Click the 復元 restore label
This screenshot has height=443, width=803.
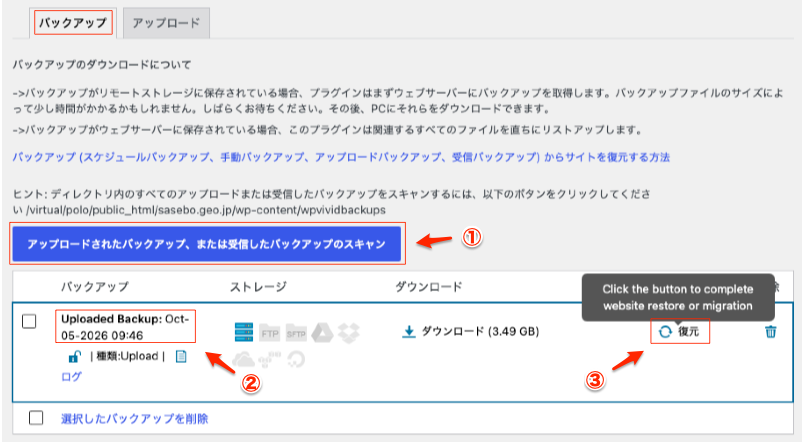point(688,332)
